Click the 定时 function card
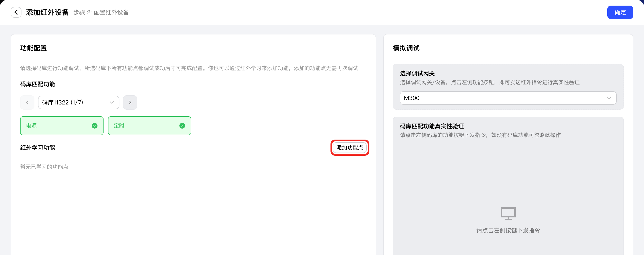 pyautogui.click(x=150, y=126)
